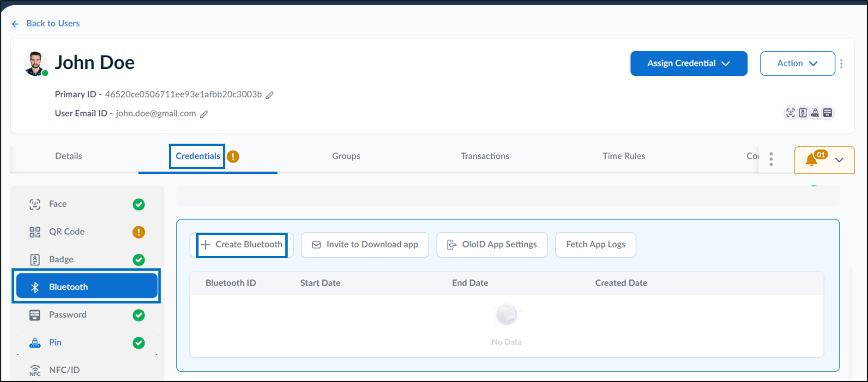Select the Bluetooth credential item
The image size is (868, 382).
tap(87, 286)
